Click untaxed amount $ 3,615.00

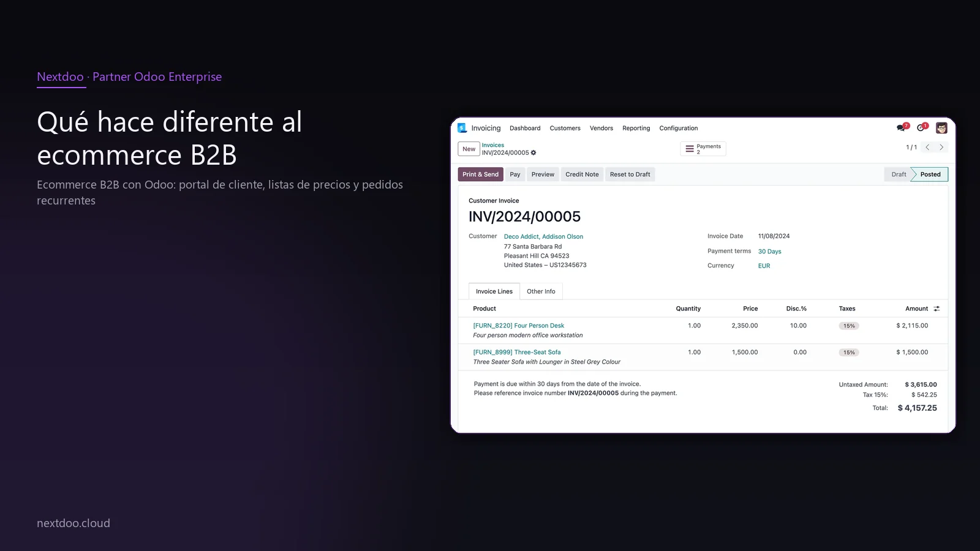pyautogui.click(x=921, y=384)
